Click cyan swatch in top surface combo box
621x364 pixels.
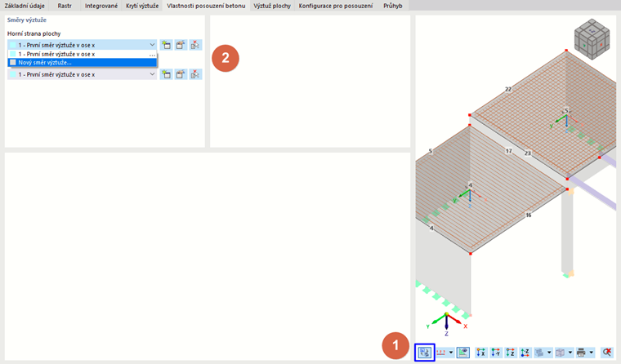click(x=13, y=45)
